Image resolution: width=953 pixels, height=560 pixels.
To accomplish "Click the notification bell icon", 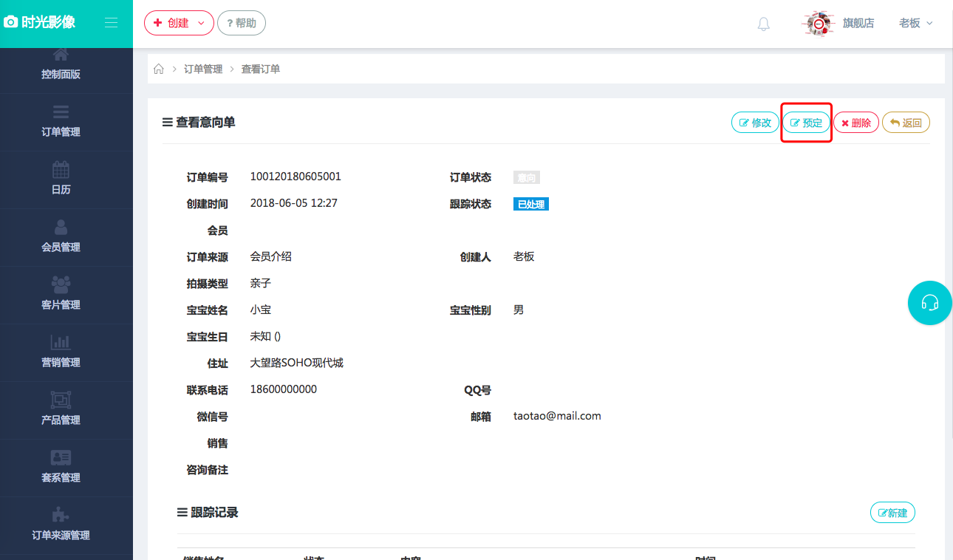I will click(763, 24).
